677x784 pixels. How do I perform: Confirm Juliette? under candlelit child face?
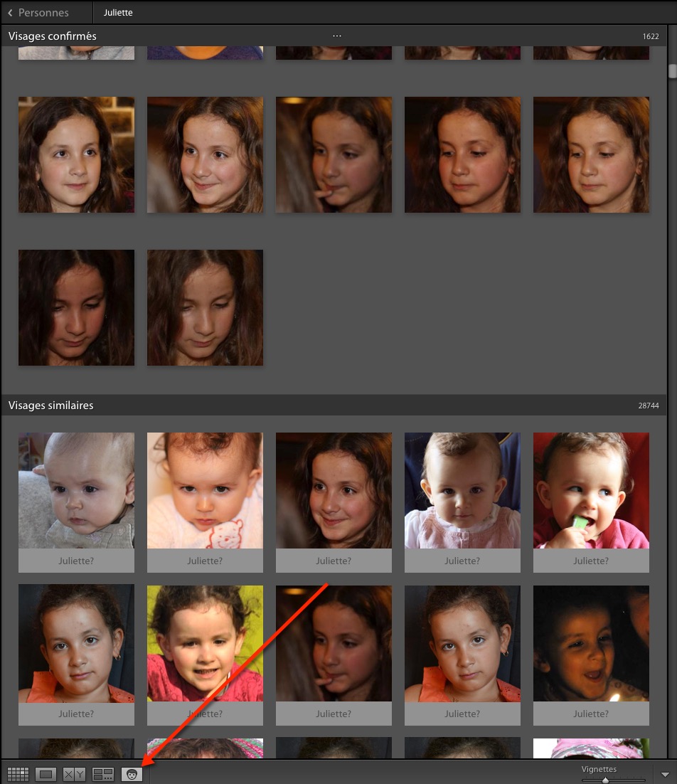click(591, 714)
